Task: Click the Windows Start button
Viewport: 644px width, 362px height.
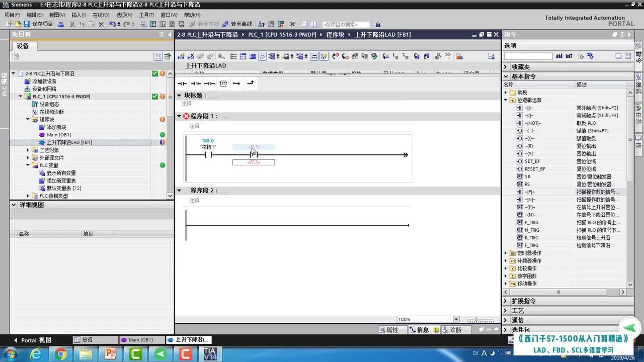Action: 10,354
